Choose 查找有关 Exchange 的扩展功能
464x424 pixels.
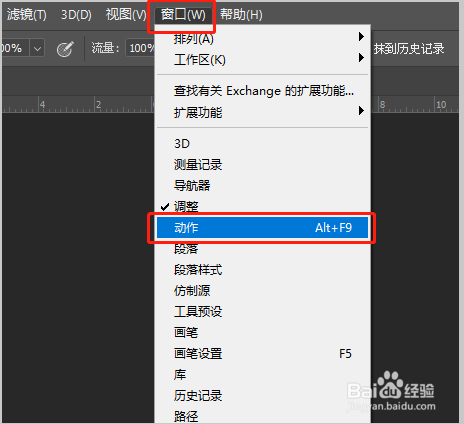coord(263,91)
